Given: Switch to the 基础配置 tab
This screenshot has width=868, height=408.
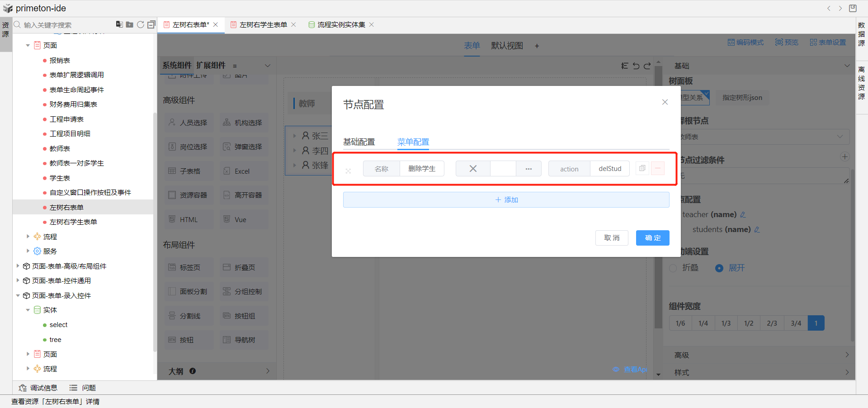Looking at the screenshot, I should pos(359,142).
